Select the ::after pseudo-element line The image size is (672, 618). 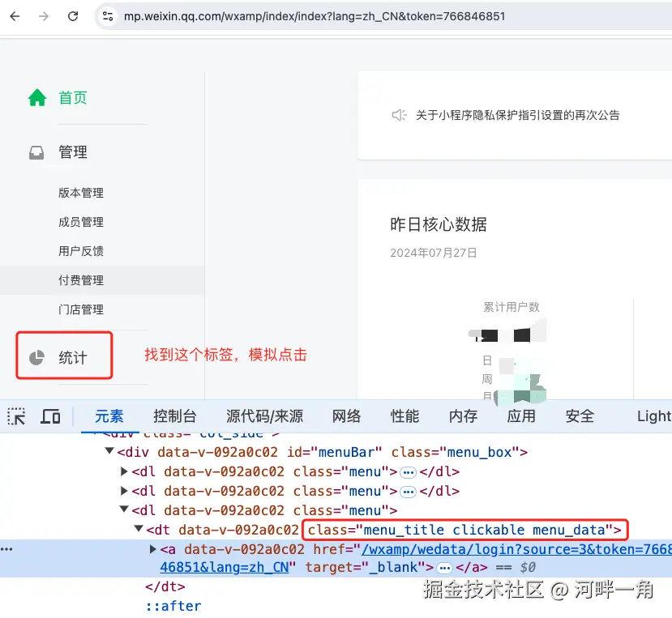[173, 606]
